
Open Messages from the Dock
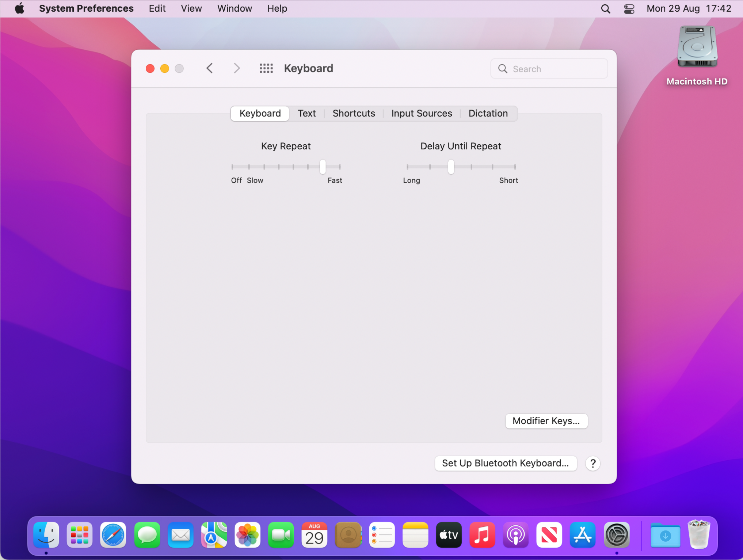[x=147, y=535]
